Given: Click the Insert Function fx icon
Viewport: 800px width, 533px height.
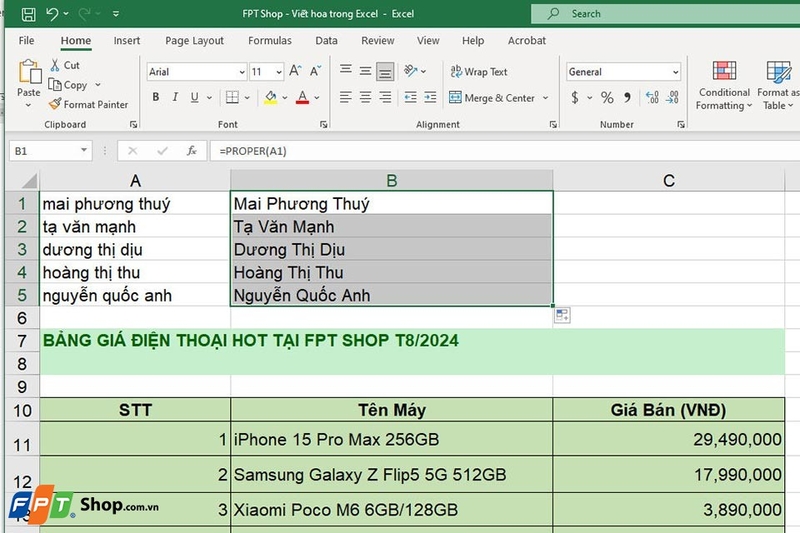Looking at the screenshot, I should coord(192,150).
